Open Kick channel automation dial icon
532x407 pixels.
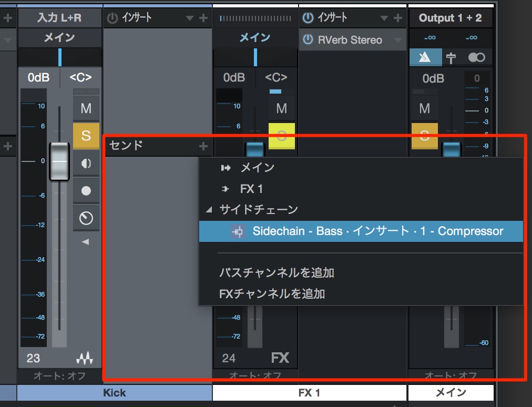[86, 218]
